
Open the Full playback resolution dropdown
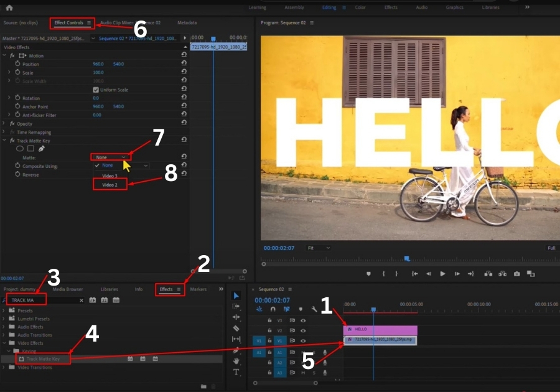point(552,248)
